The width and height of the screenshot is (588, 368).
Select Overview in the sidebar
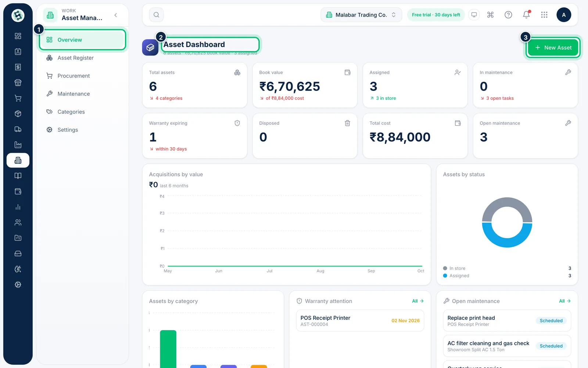82,40
